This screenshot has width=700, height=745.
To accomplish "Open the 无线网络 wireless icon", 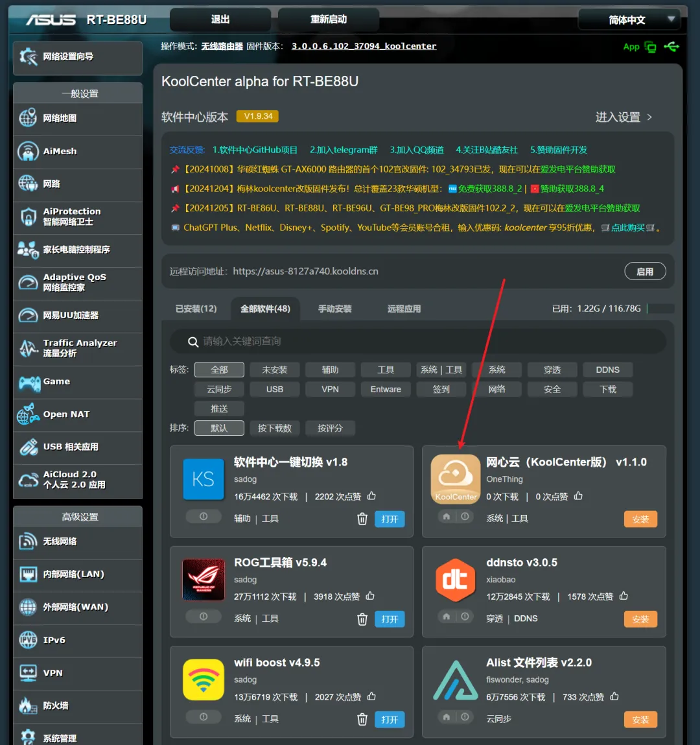I will pyautogui.click(x=28, y=541).
